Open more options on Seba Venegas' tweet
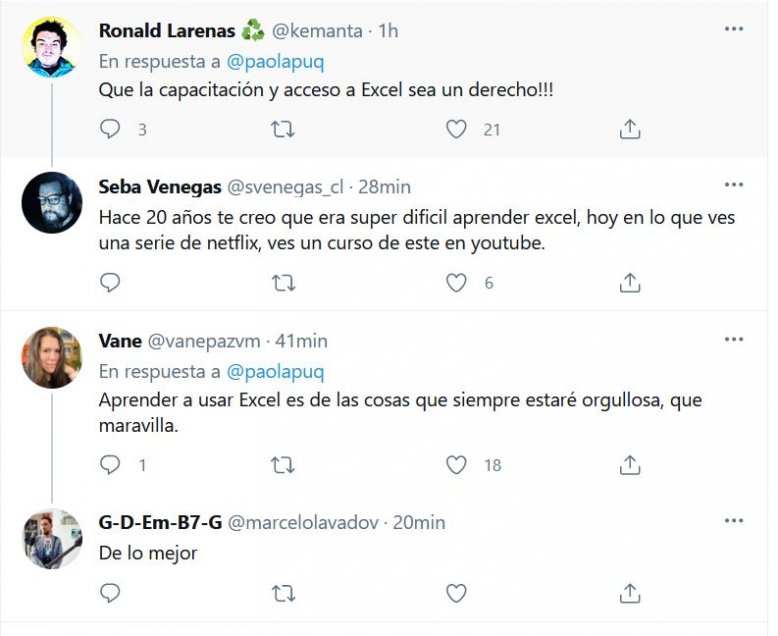This screenshot has width=778, height=636. 734,186
